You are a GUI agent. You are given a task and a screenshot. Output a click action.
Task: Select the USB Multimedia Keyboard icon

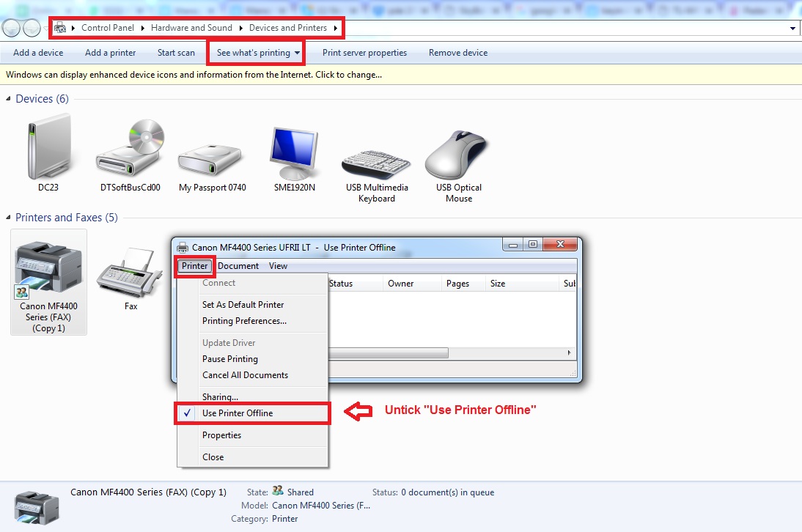pyautogui.click(x=376, y=164)
